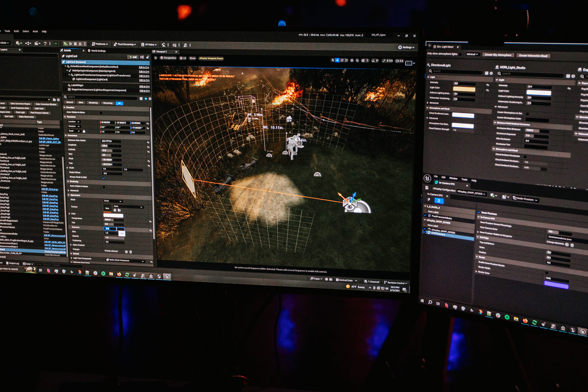The height and width of the screenshot is (392, 588).
Task: Toggle Always Flush to Wall checkbox
Action: click(104, 178)
